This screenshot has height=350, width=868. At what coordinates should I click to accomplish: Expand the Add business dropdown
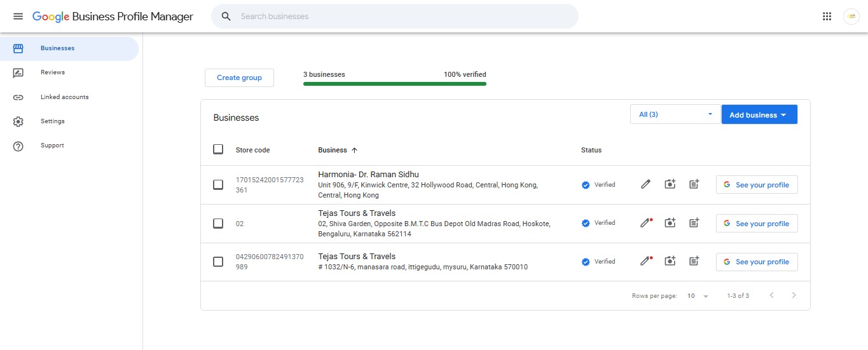(x=759, y=114)
